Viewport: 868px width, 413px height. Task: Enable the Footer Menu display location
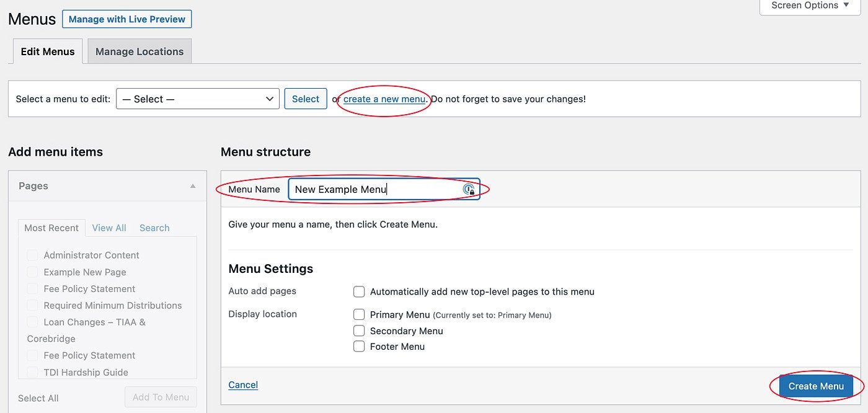(359, 346)
